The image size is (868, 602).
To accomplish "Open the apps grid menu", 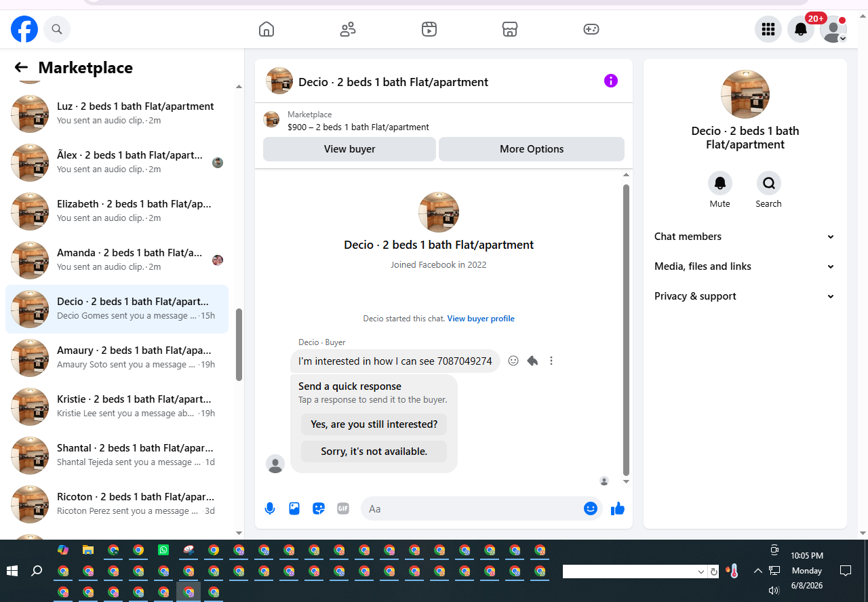I will pyautogui.click(x=768, y=29).
